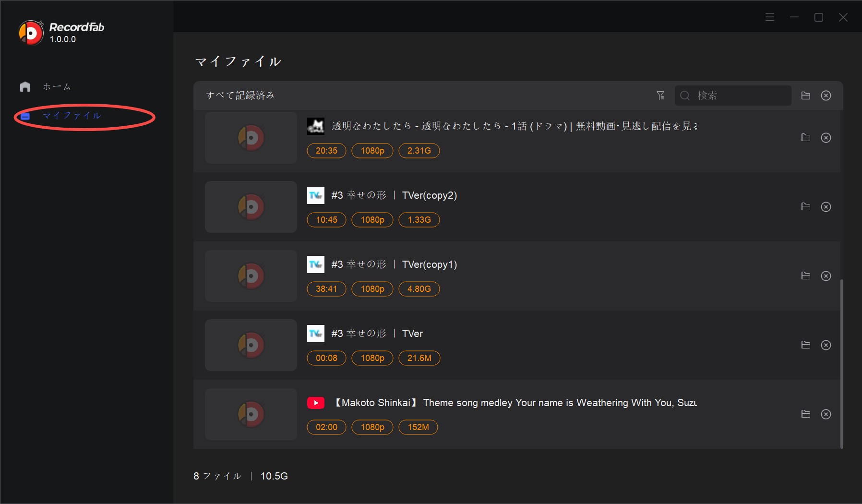Image resolution: width=862 pixels, height=504 pixels.
Task: Delete the 21.6M TVer recording
Action: pyautogui.click(x=826, y=345)
